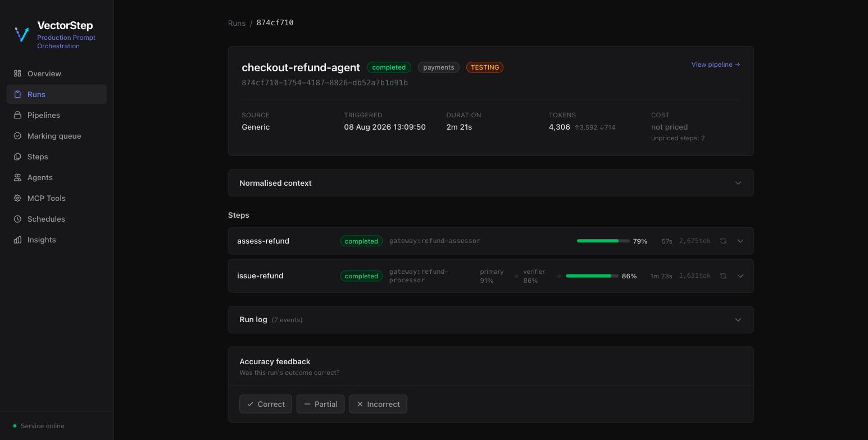Select Steps in the sidebar
This screenshot has width=868, height=440.
point(57,157)
